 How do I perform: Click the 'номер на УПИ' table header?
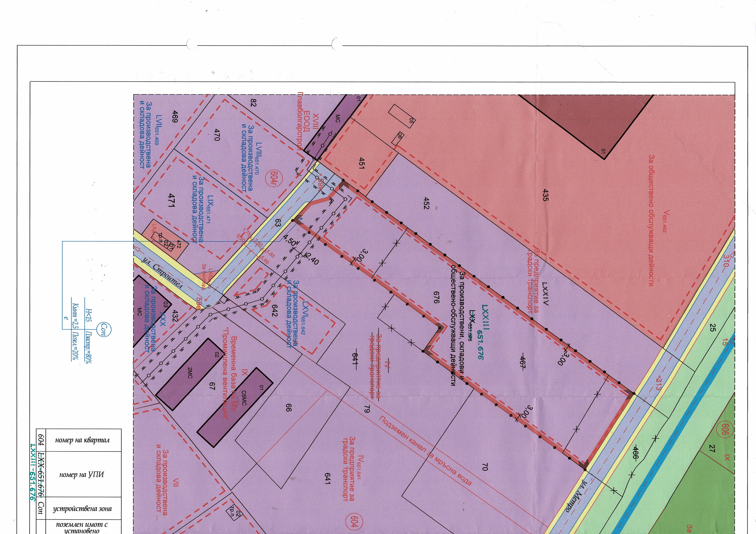click(x=82, y=475)
